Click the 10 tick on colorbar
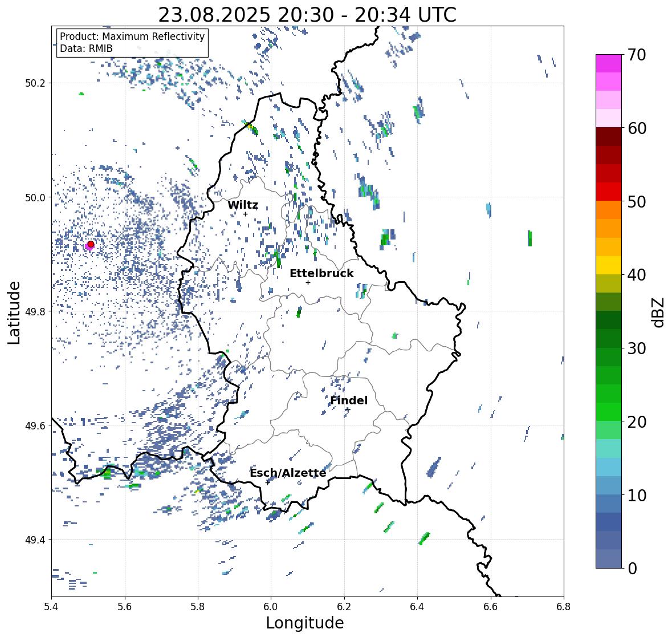Viewport: 672px width, 637px height. (637, 495)
